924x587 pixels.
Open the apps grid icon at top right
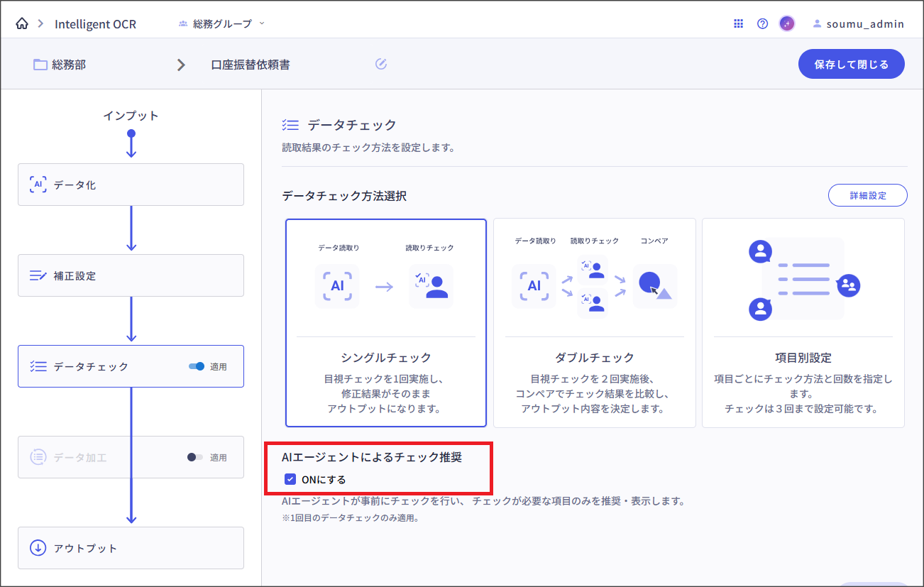[x=738, y=23]
